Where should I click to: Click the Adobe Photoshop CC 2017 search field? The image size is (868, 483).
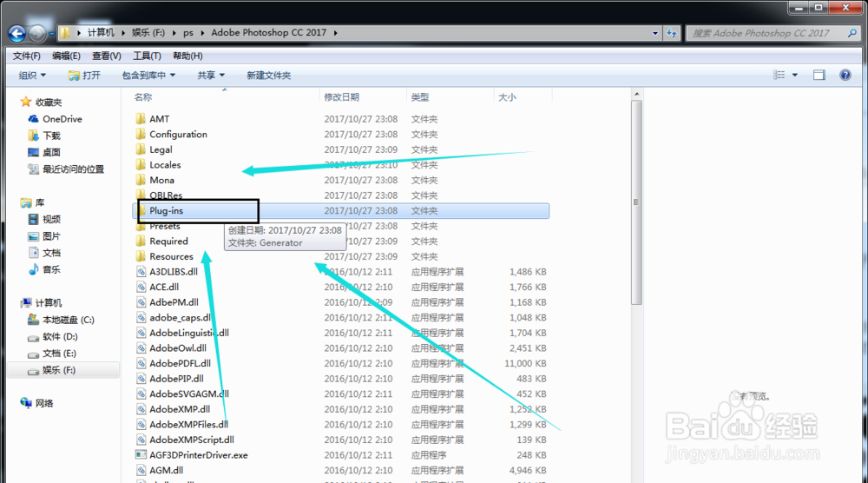[766, 33]
